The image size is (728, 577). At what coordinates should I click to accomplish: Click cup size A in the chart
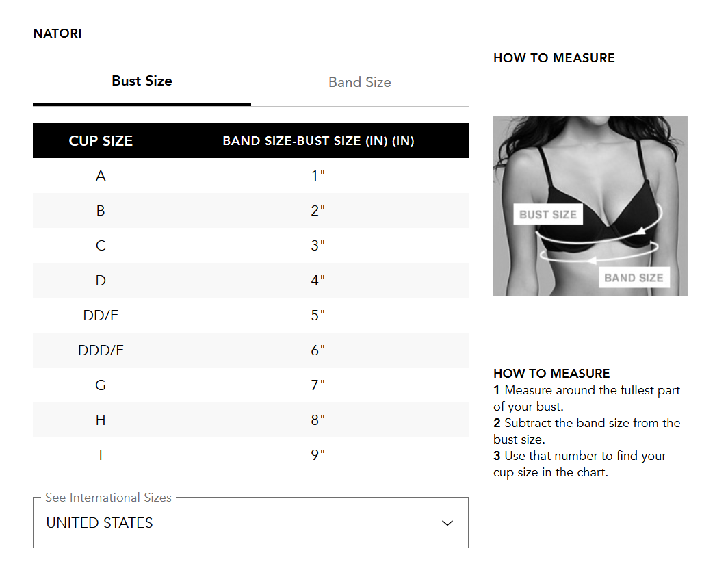(x=101, y=176)
